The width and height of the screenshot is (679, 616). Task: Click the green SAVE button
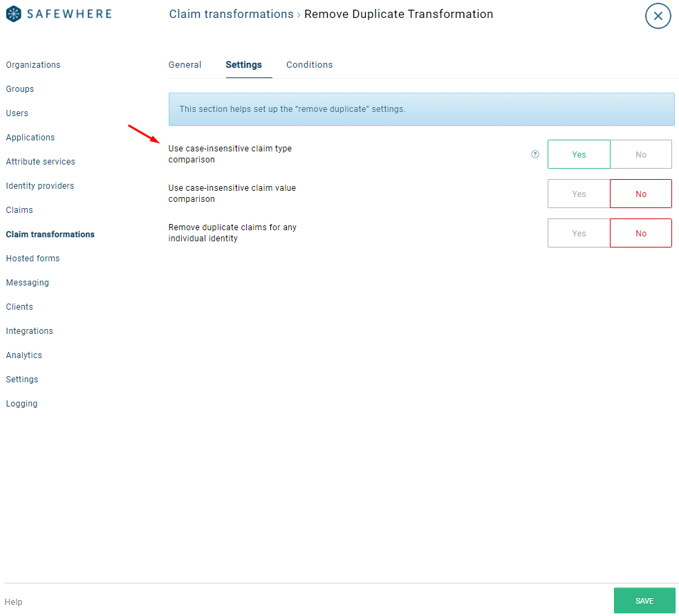644,601
